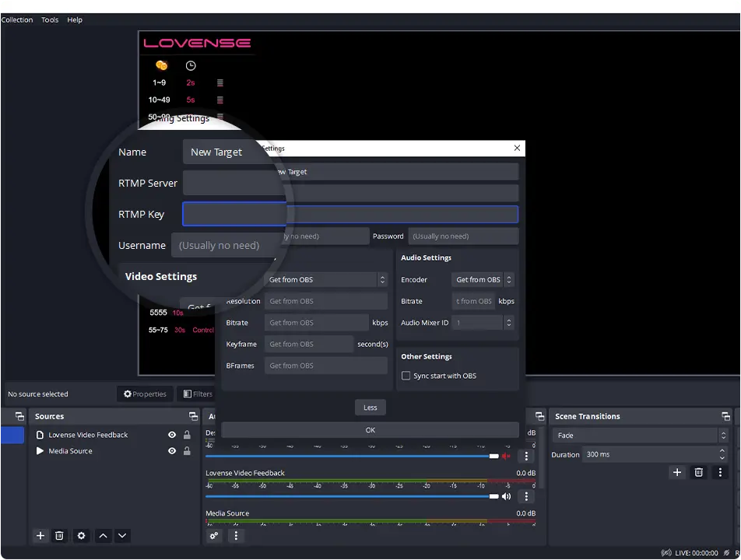The image size is (741, 560).
Task: Move the source up with the up arrow
Action: coord(103,535)
